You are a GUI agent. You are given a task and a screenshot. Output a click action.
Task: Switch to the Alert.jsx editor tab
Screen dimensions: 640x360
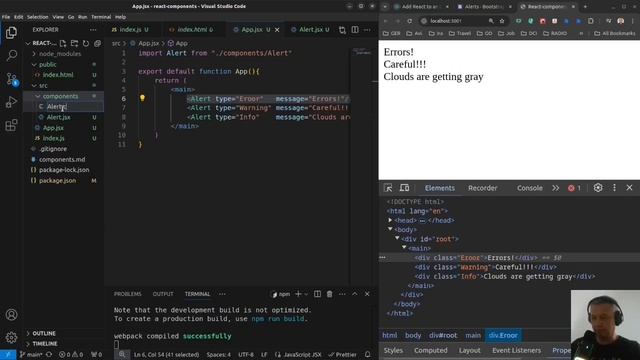click(311, 30)
